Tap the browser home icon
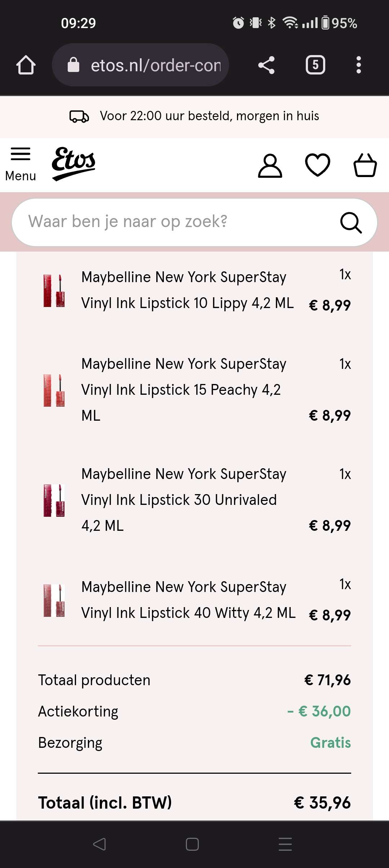 coord(26,65)
